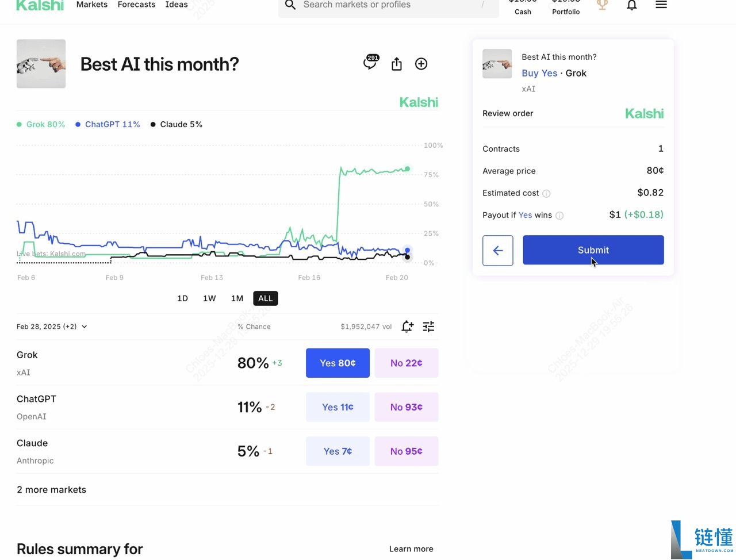Buy No 22¢ for Grok
Screen dimensions: 736x560
[407, 363]
